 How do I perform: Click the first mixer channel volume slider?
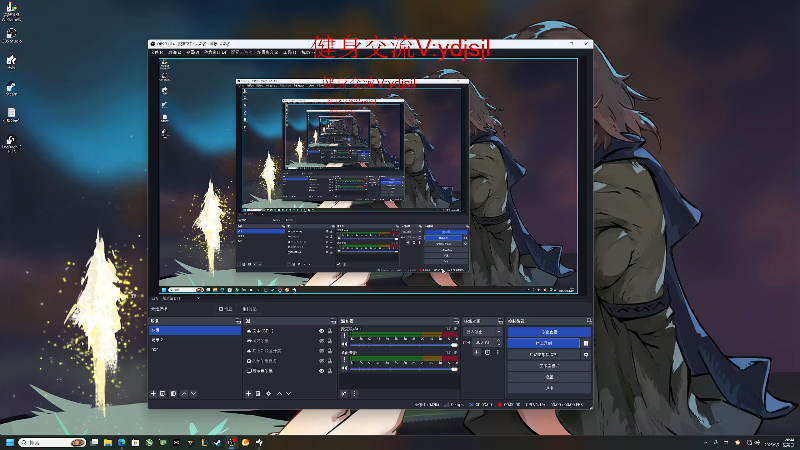[403, 345]
